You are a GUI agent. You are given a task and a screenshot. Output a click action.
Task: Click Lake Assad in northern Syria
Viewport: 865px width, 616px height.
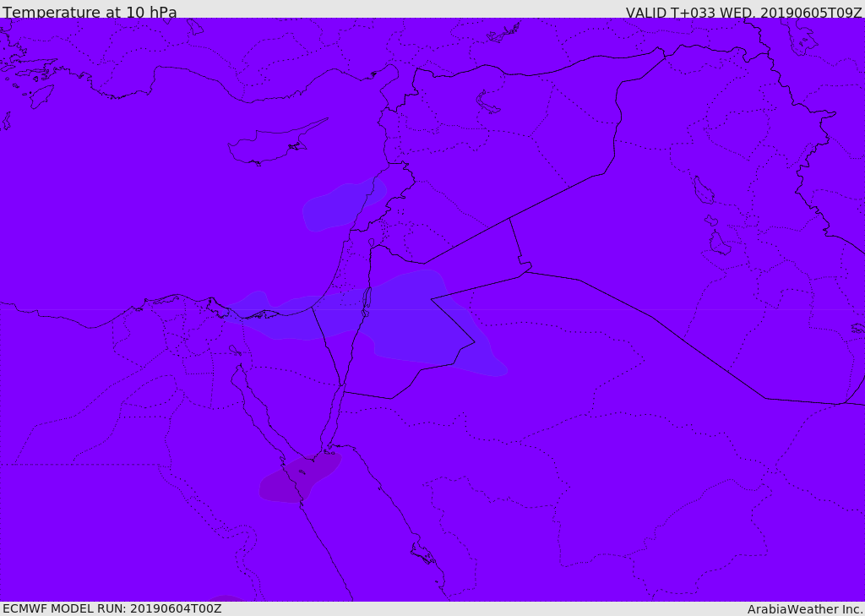coord(487,102)
